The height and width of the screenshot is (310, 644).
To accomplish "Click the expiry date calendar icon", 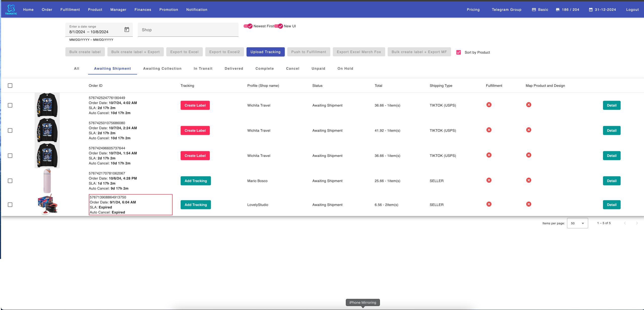I will tap(591, 10).
